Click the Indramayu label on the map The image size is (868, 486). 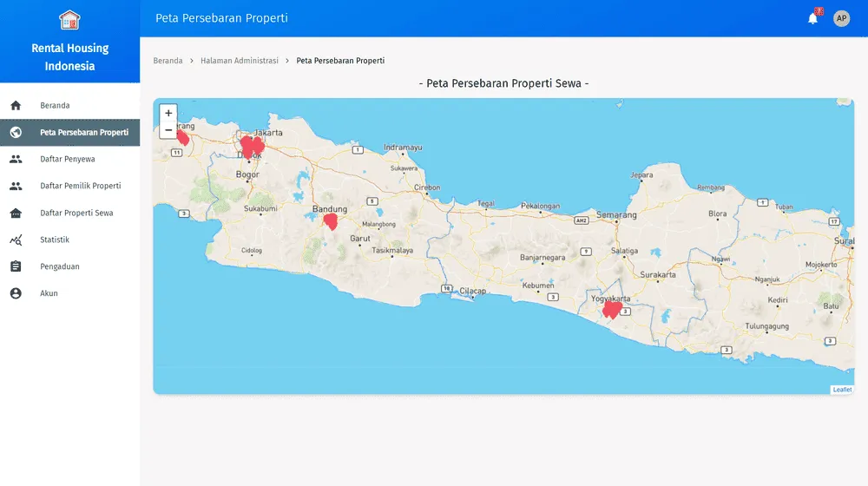403,148
